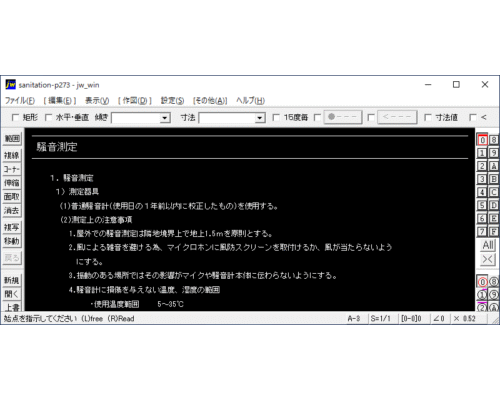Click the A-3 paper size status button
This screenshot has height=400, width=500.
pyautogui.click(x=354, y=318)
